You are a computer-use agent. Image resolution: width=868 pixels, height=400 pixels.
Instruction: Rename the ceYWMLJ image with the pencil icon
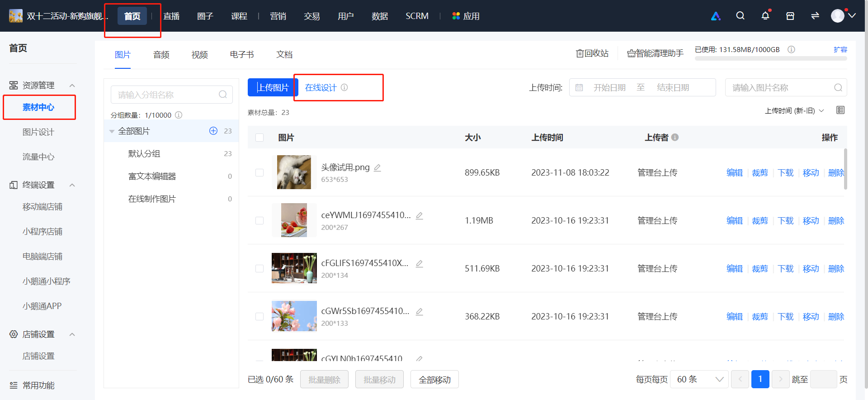[x=420, y=216]
